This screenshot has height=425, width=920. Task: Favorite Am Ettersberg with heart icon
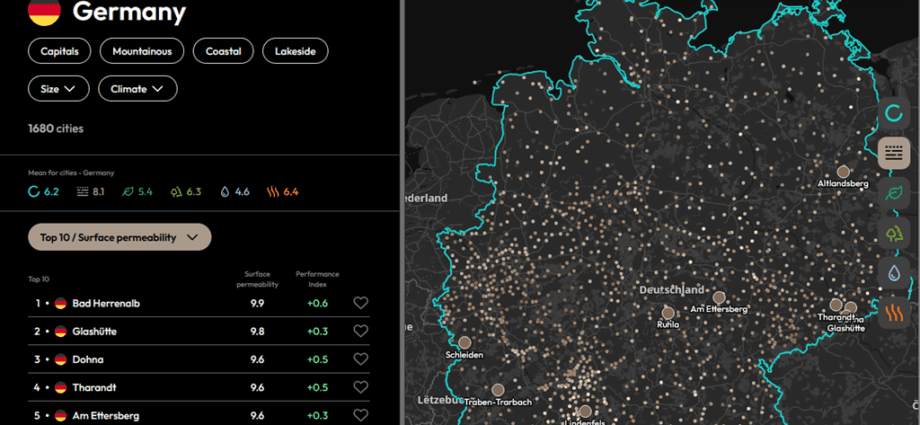point(360,415)
